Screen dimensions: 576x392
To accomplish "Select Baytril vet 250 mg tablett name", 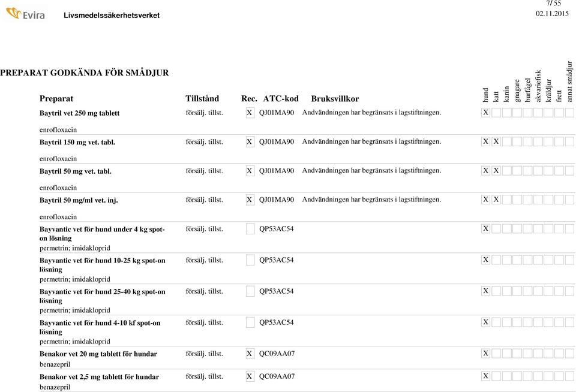I will [79, 113].
